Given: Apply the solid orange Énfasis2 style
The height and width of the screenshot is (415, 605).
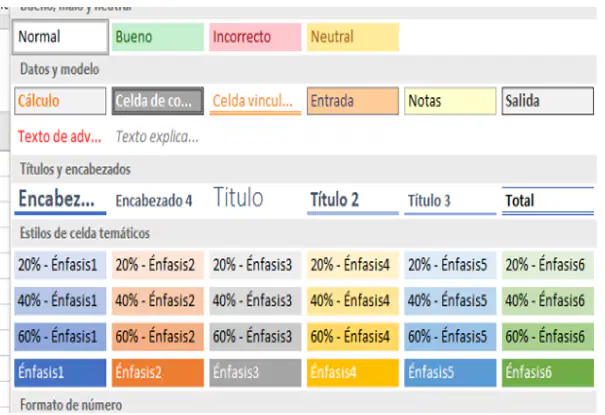Looking at the screenshot, I should 158,373.
